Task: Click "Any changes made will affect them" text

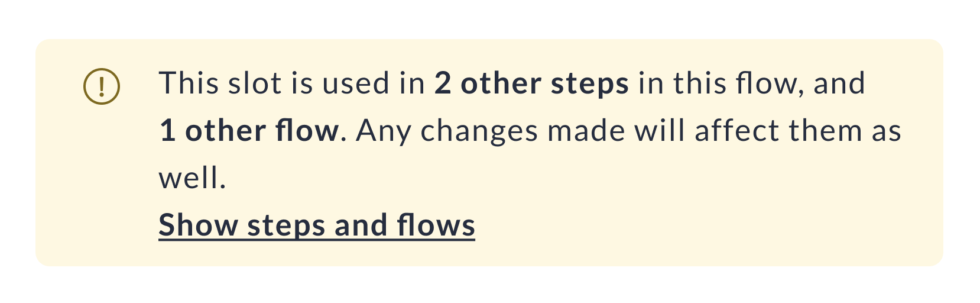Action: tap(609, 131)
